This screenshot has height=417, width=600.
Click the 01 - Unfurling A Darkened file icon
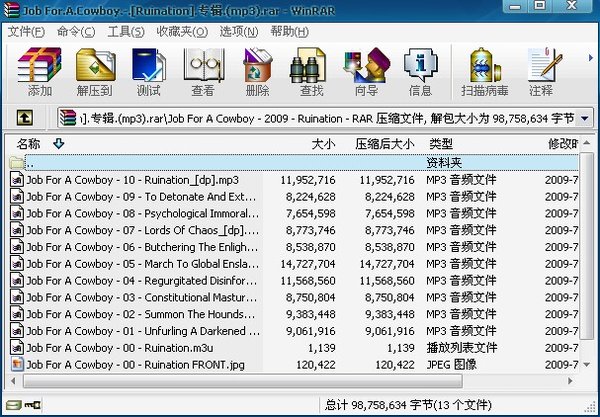click(17, 331)
